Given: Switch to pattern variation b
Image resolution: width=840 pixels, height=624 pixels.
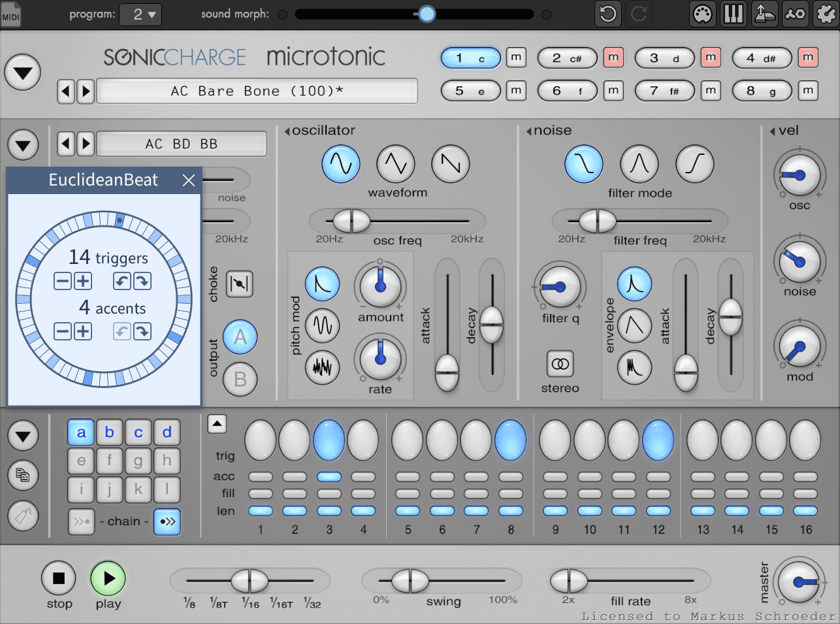Looking at the screenshot, I should (109, 432).
